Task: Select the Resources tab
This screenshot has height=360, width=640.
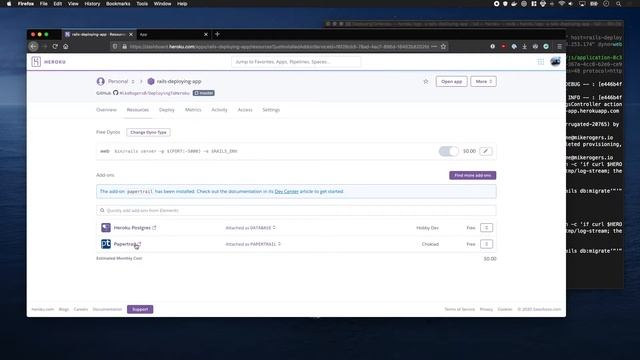Action: [138, 110]
